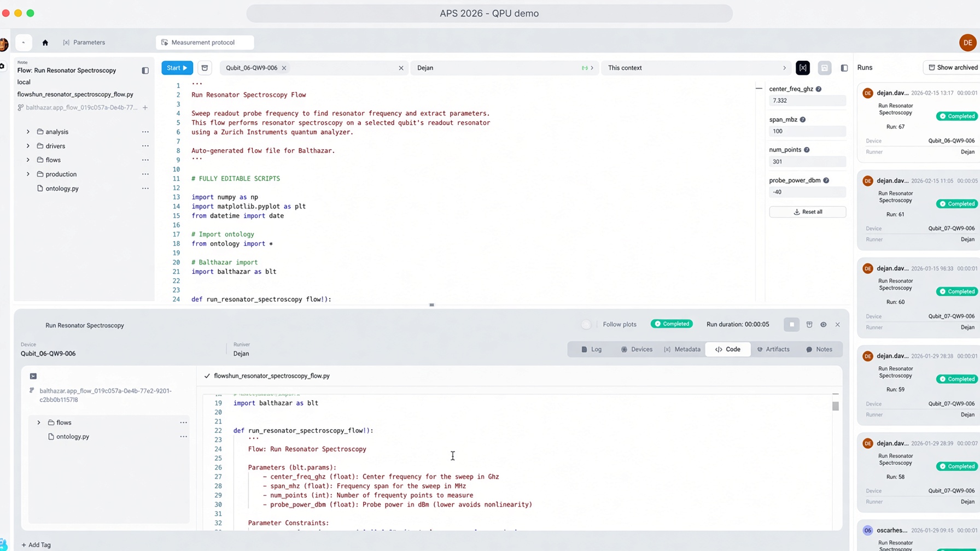Click the code panel vertical scrollbar
The height and width of the screenshot is (551, 980).
pos(835,406)
